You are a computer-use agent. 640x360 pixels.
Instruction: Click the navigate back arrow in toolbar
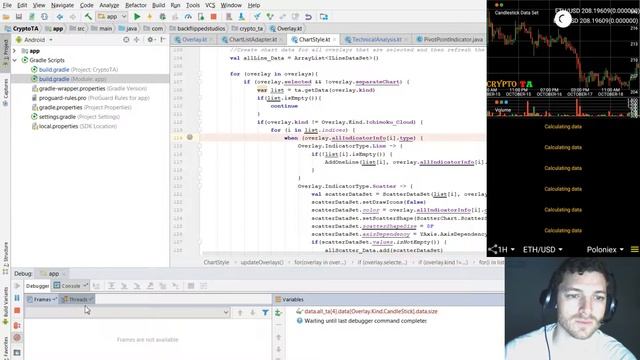coord(60,17)
